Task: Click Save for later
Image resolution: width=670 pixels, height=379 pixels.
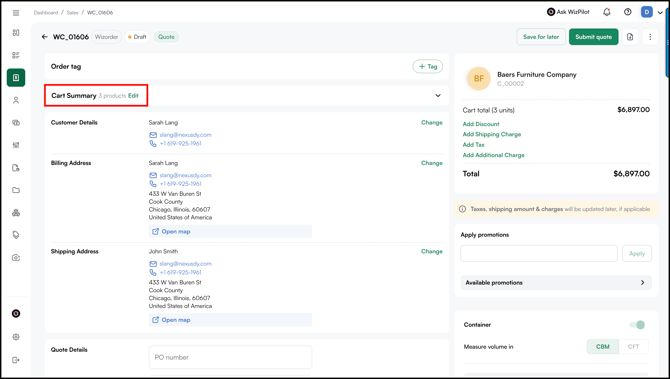Action: point(541,37)
